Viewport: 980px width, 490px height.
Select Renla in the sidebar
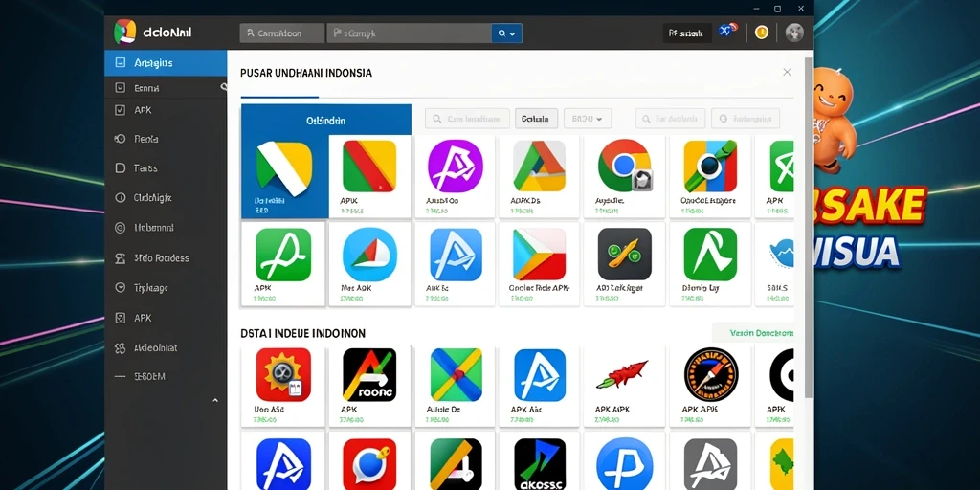click(x=166, y=139)
